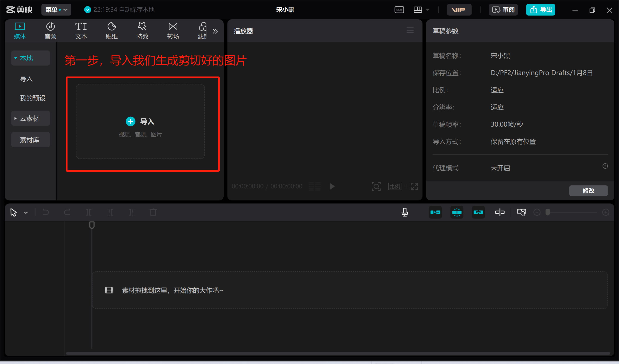Switch to the 音频 audio tab

50,31
